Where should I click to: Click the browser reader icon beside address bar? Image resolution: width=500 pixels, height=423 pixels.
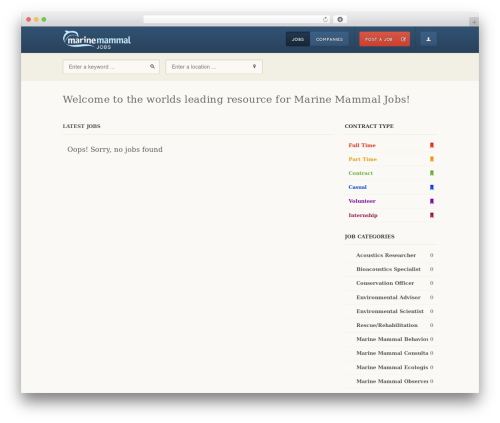[x=340, y=19]
